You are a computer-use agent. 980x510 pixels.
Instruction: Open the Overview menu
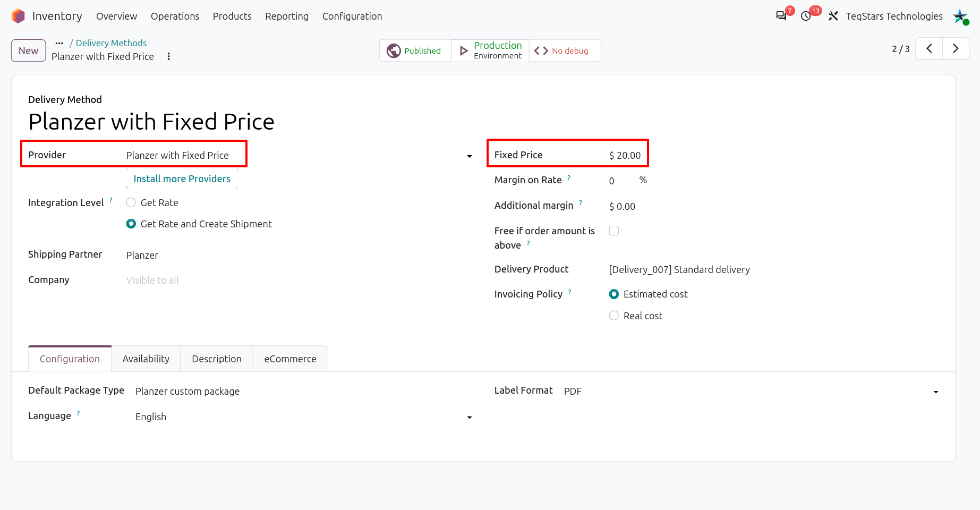click(116, 16)
